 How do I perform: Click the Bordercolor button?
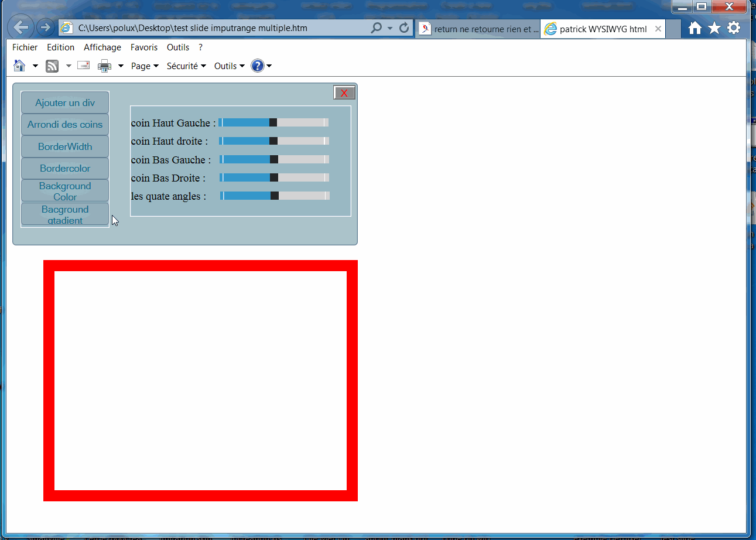tap(65, 168)
